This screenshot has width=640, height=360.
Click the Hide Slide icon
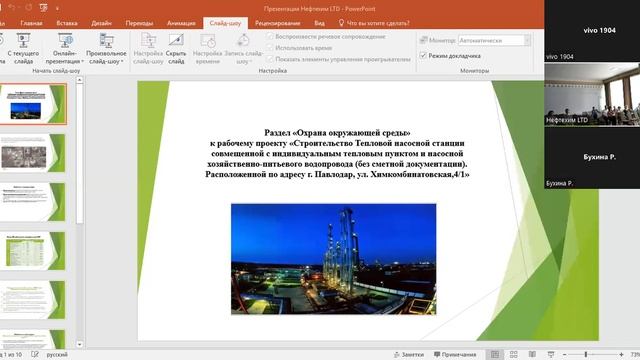point(176,40)
